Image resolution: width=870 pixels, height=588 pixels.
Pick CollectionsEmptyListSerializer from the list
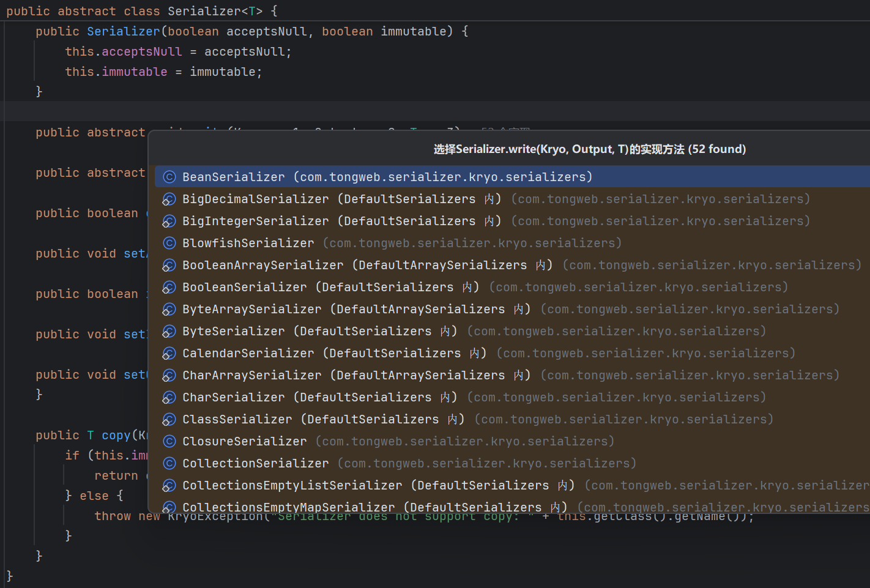click(292, 485)
